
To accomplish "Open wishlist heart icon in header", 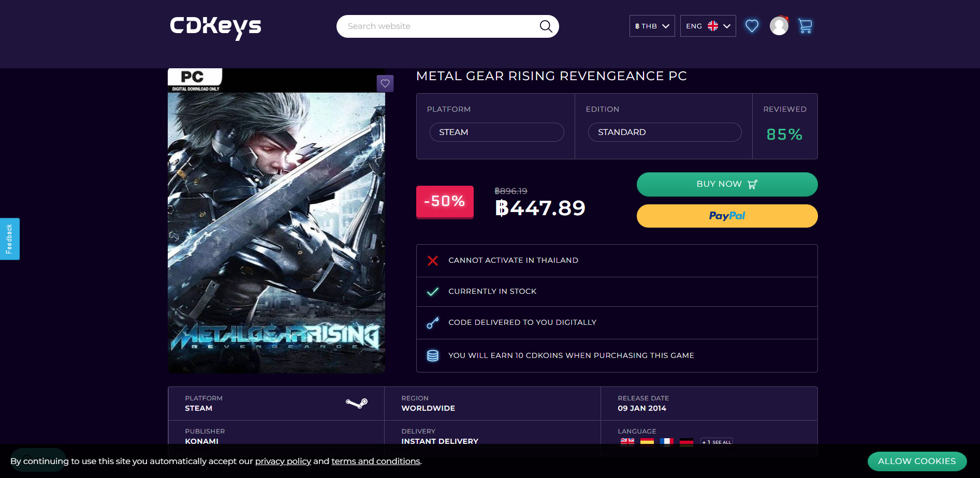I will pos(752,26).
